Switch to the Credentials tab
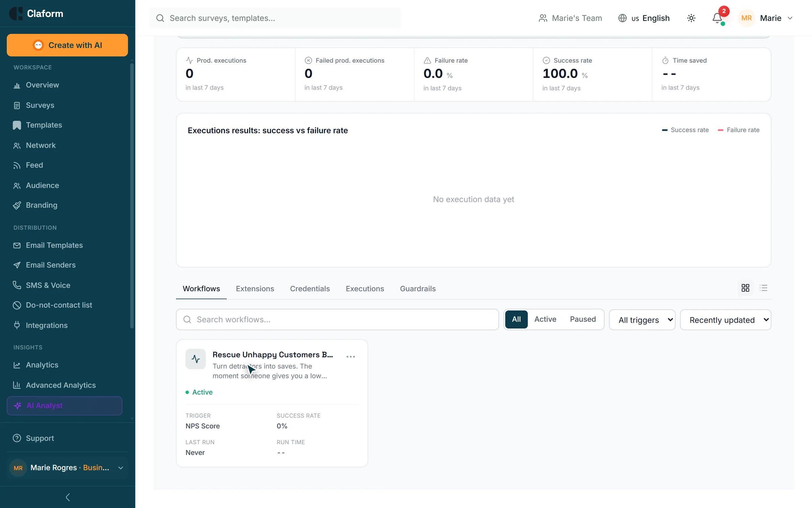This screenshot has height=508, width=812. coord(310,289)
